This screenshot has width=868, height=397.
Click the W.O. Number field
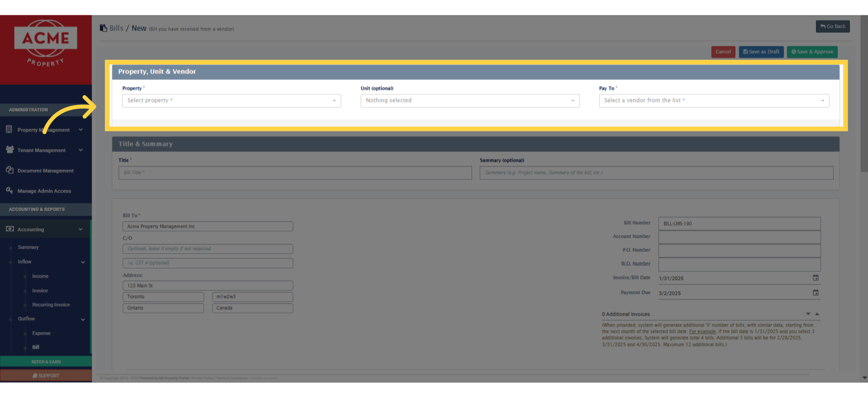740,264
